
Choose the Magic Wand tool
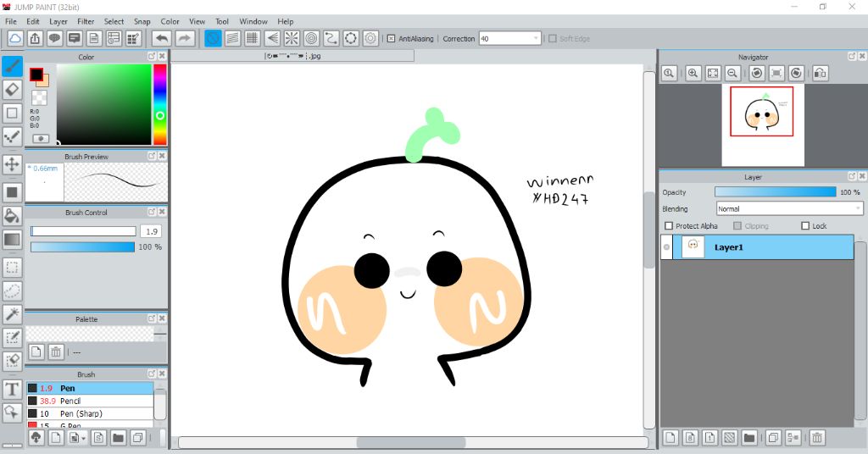[12, 314]
